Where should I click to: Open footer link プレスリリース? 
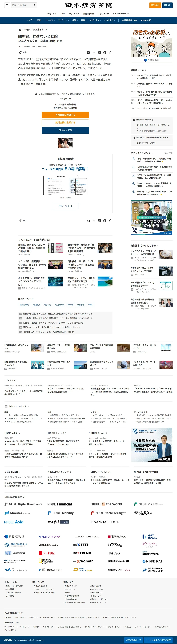20,617
